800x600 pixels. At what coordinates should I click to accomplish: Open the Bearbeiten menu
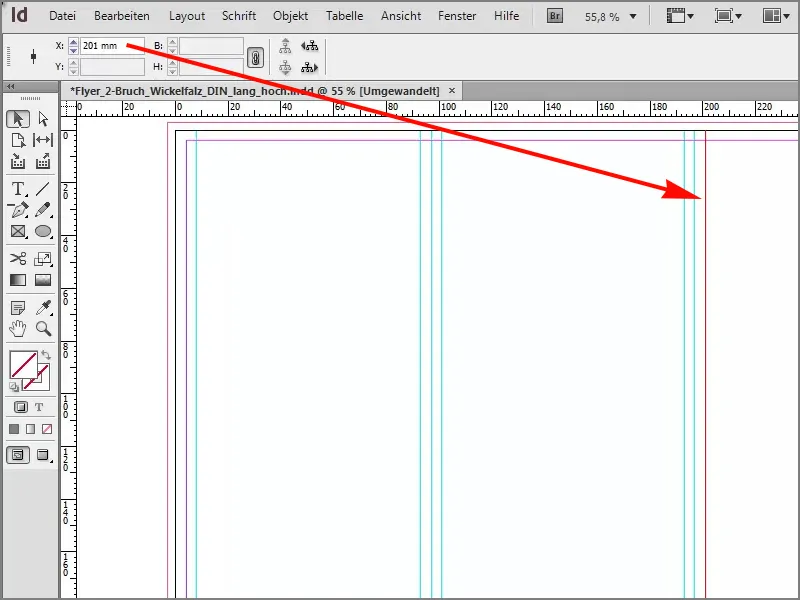[x=122, y=16]
